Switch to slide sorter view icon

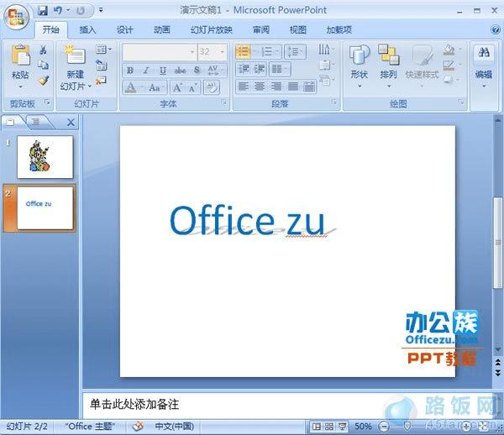[x=329, y=427]
